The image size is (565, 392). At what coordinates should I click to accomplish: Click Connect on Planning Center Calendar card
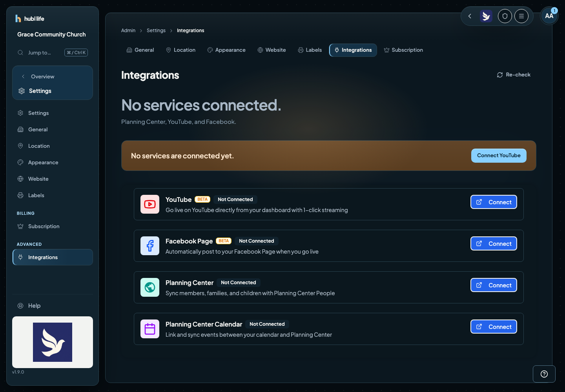coord(494,327)
